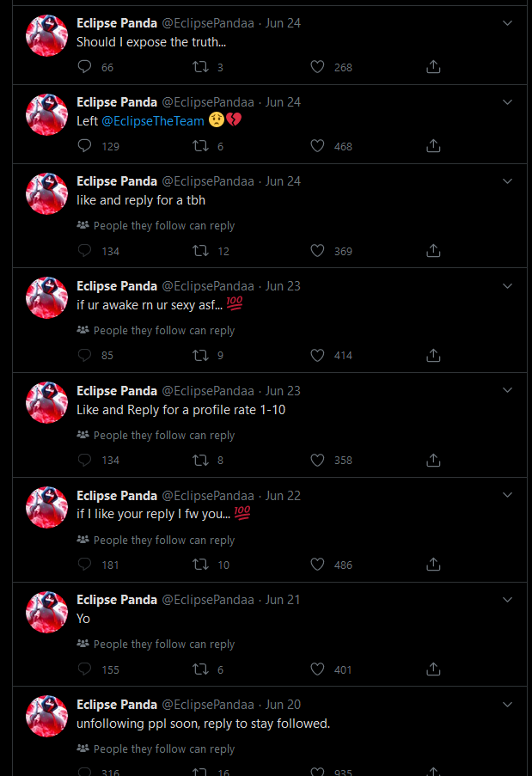Reply to the "Should I expose the truth" tweet
Screen dimensions: 532x776
point(84,67)
